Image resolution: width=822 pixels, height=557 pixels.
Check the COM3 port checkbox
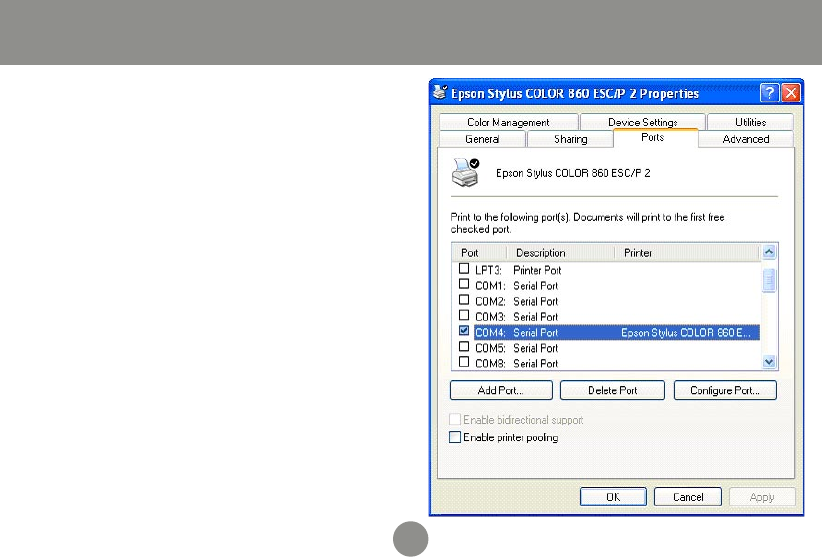pyautogui.click(x=464, y=315)
